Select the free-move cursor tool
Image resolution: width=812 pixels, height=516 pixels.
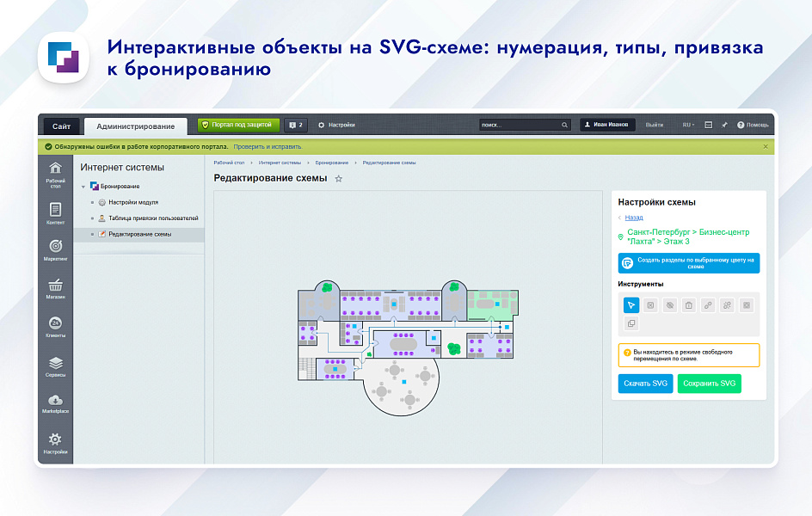tap(631, 305)
